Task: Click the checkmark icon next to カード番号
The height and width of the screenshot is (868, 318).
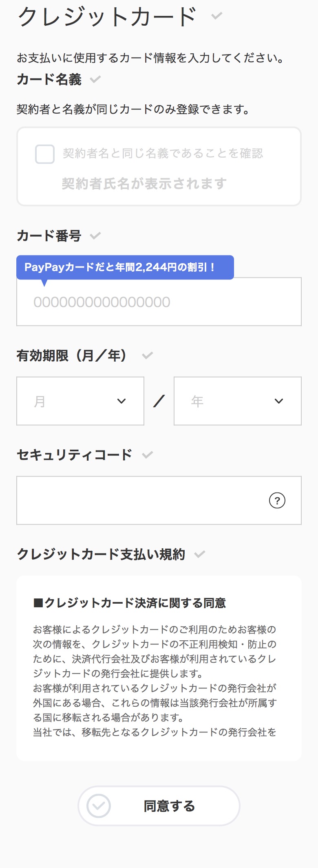Action: tap(95, 235)
